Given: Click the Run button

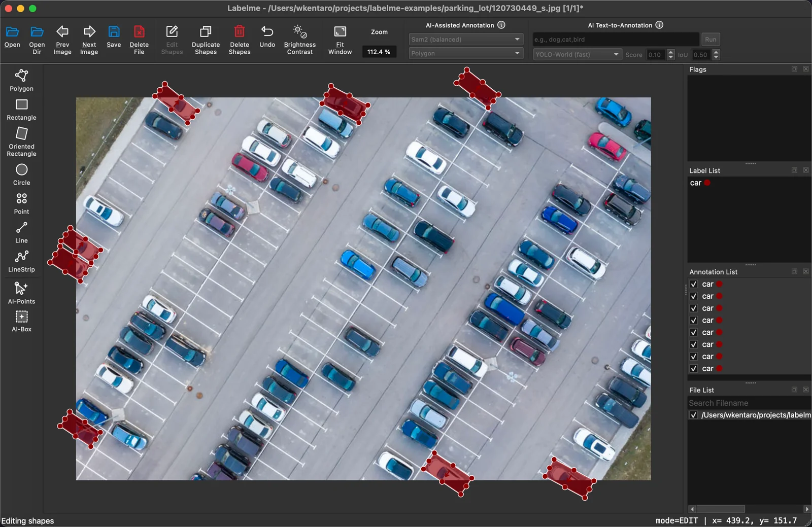Looking at the screenshot, I should click(x=710, y=39).
